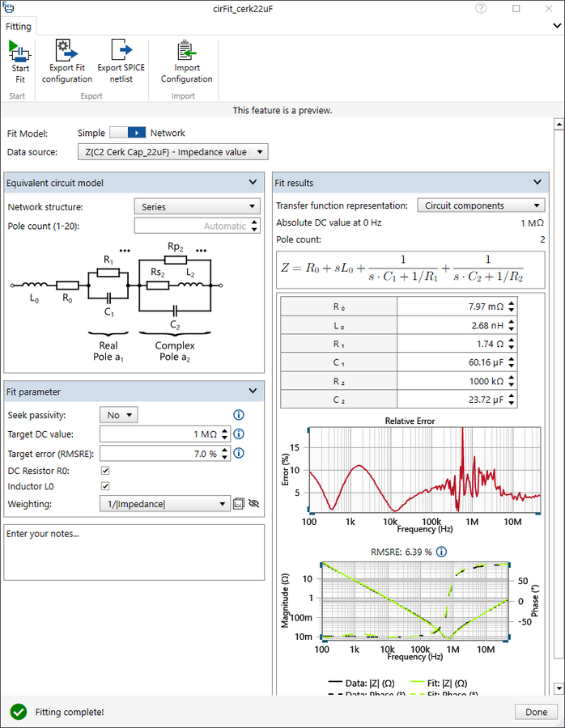
Task: Adjust Pole count stepper
Action: point(254,226)
